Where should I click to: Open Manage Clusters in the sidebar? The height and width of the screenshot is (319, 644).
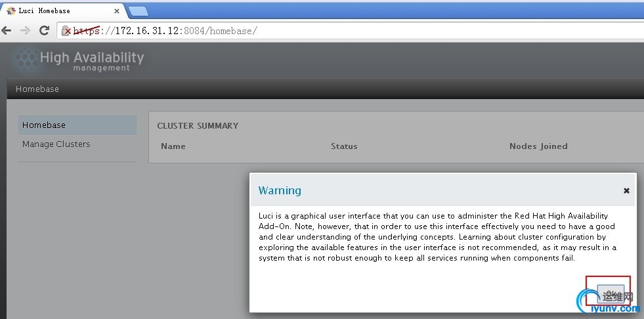coord(56,144)
